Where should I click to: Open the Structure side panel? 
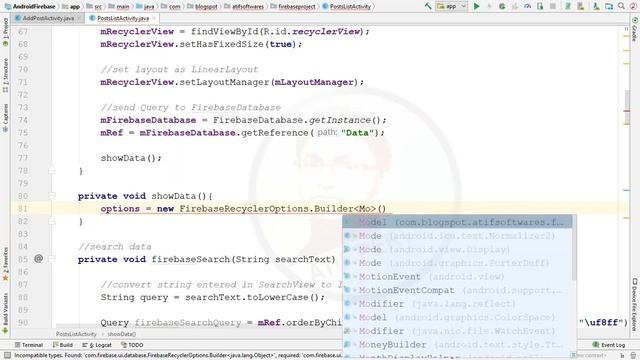pos(5,75)
